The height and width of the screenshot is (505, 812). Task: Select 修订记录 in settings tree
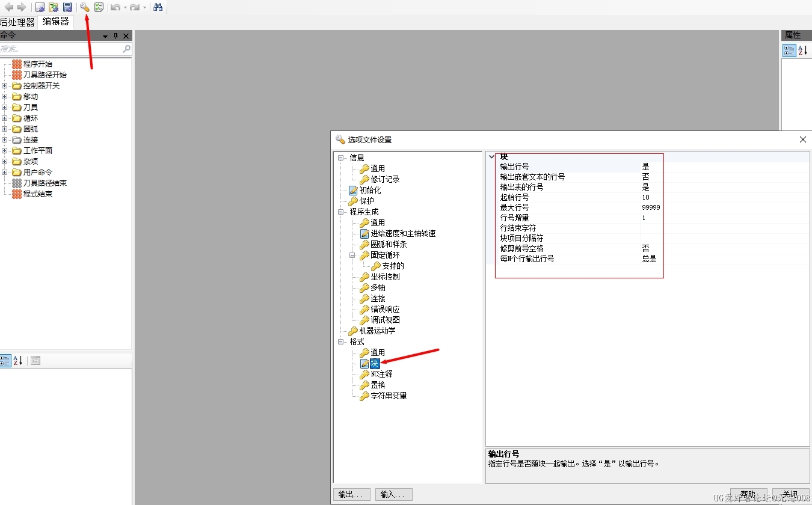tap(385, 179)
